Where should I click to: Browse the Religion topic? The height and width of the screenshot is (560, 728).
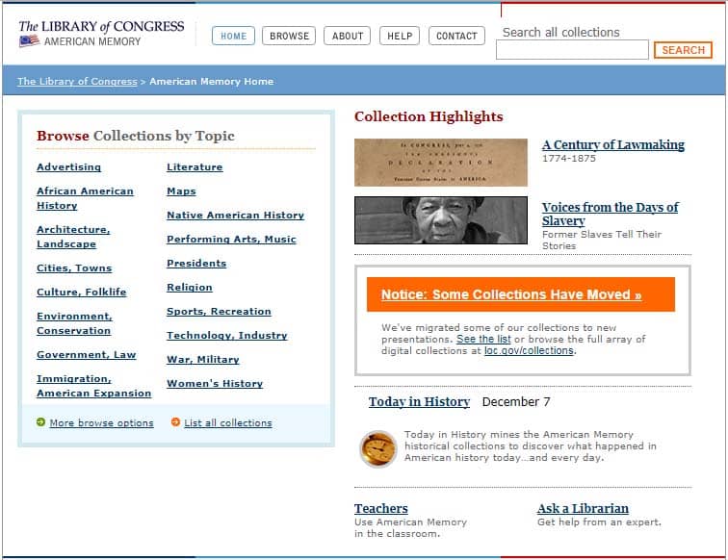click(190, 287)
